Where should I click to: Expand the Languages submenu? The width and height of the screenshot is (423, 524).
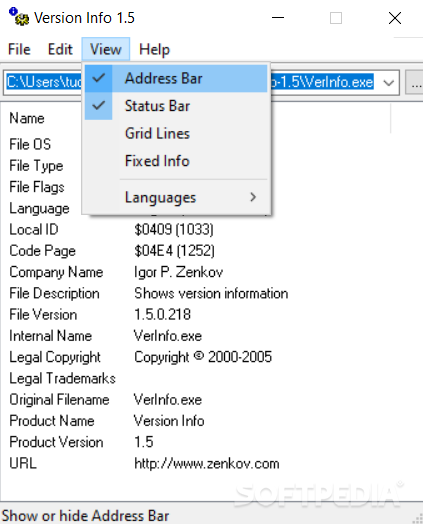pos(176,197)
